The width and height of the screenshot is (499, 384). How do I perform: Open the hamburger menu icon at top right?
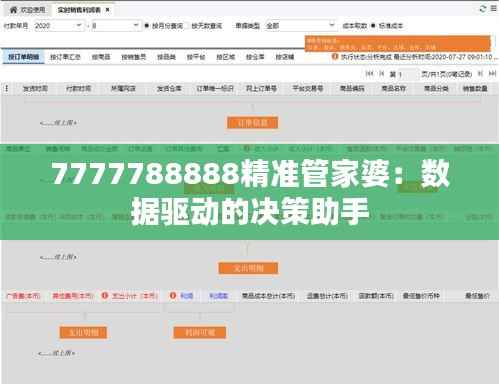(x=494, y=9)
